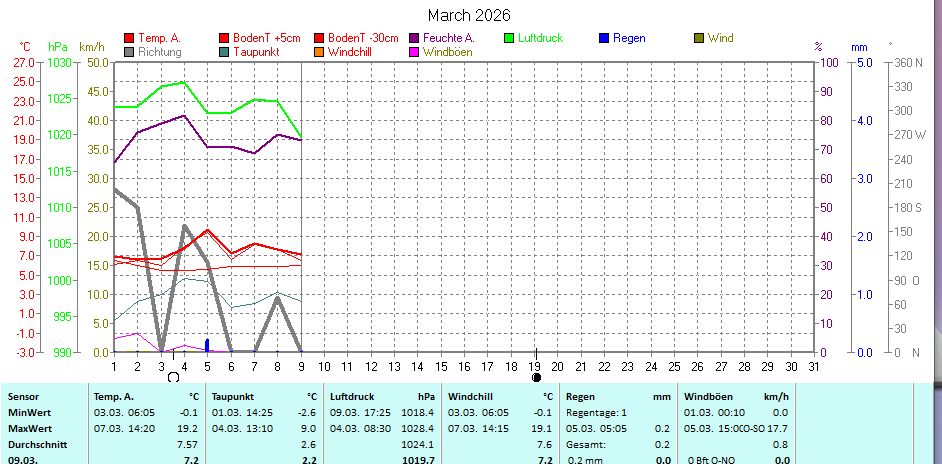The height and width of the screenshot is (464, 942).
Task: Click the March 2026 chart title
Action: (x=468, y=15)
